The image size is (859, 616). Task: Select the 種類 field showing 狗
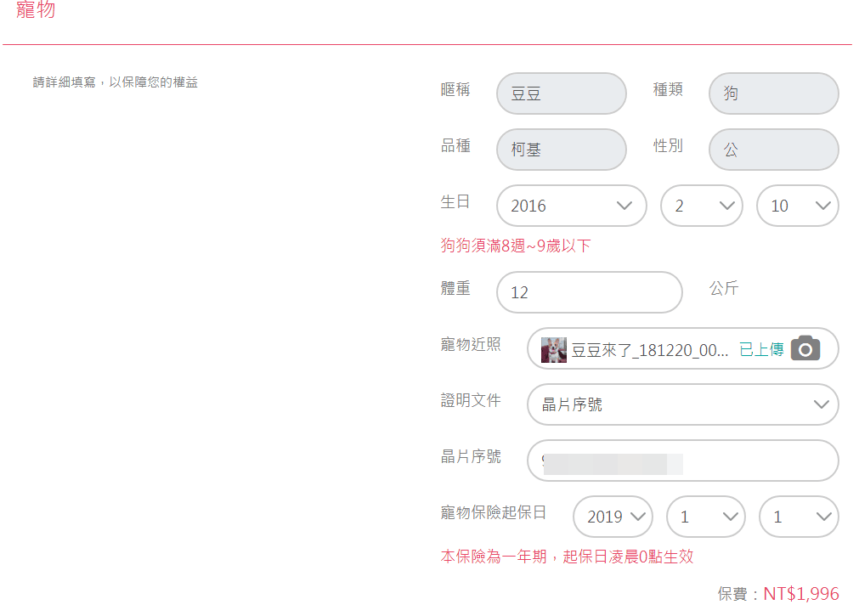click(x=773, y=93)
